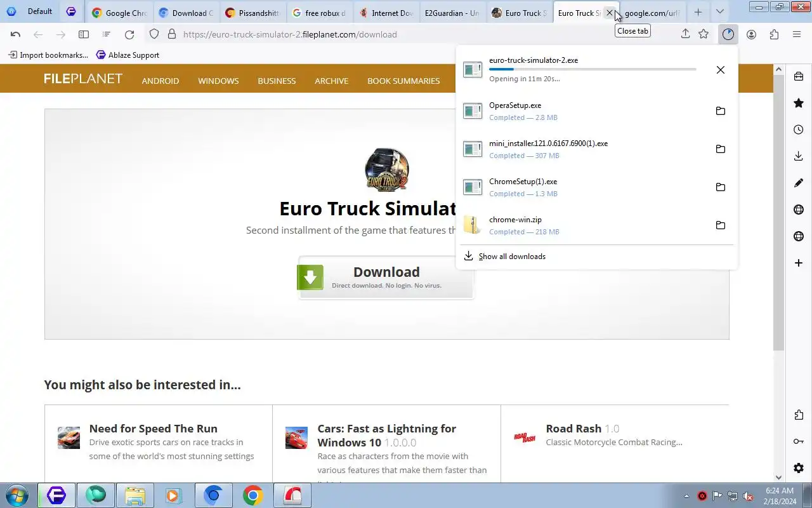Image resolution: width=812 pixels, height=508 pixels.
Task: Open the downloads panel toolbar button
Action: (x=728, y=34)
